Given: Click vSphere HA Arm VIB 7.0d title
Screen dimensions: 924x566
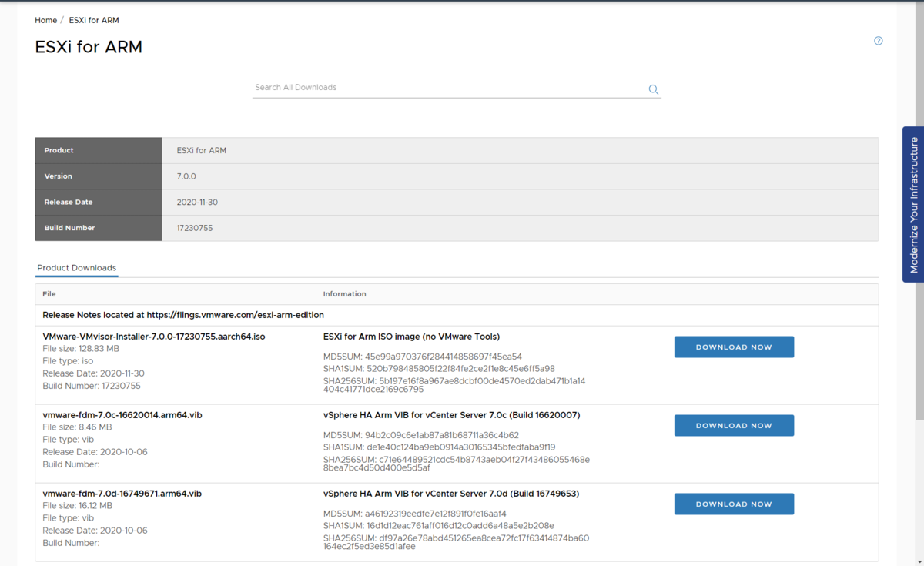Looking at the screenshot, I should pyautogui.click(x=451, y=494).
